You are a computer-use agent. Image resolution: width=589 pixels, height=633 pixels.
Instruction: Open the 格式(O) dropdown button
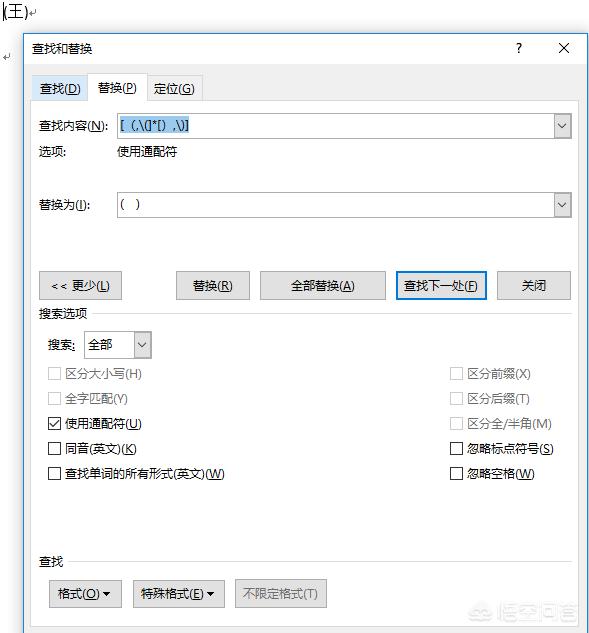[85, 593]
